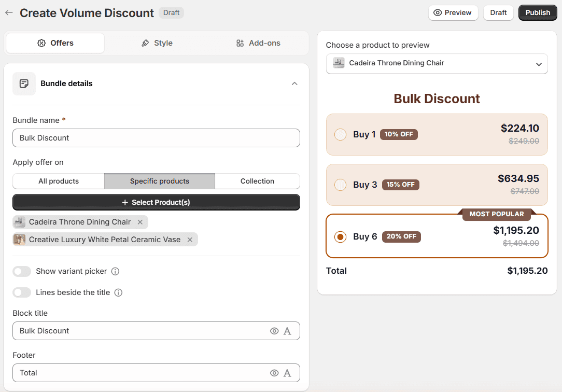
Task: Open font style icon for Footer field
Action: point(287,373)
